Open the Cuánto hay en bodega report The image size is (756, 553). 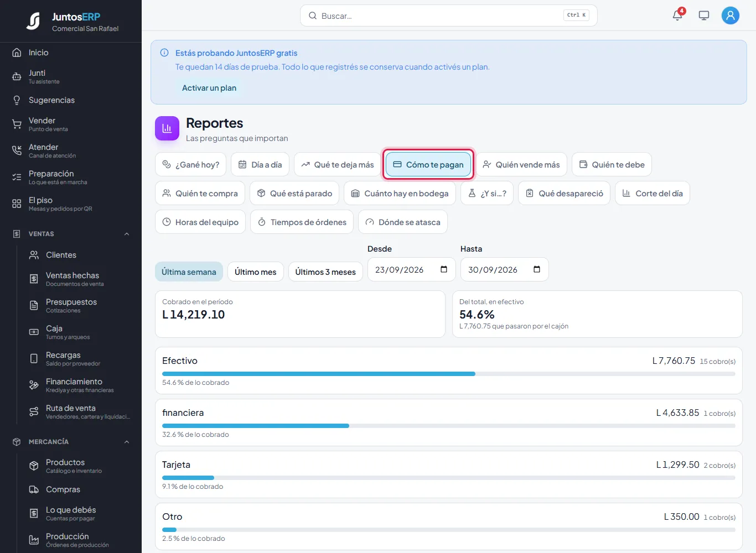400,193
